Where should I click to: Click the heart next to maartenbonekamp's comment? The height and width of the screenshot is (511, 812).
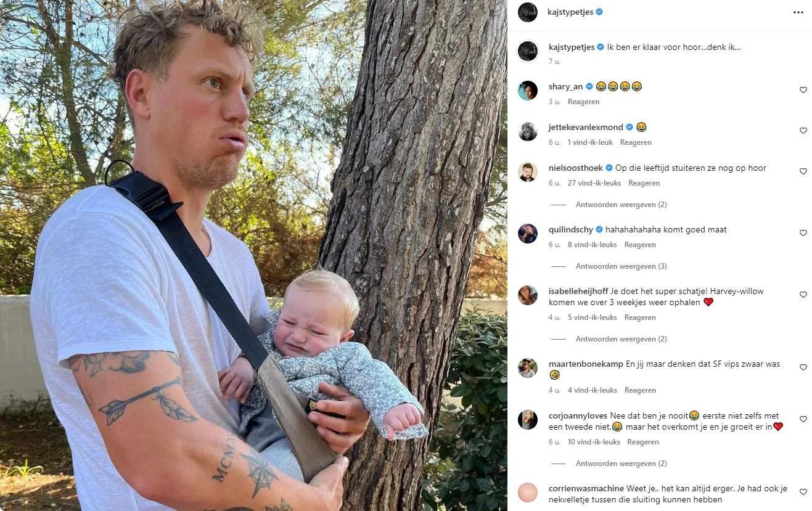(803, 367)
